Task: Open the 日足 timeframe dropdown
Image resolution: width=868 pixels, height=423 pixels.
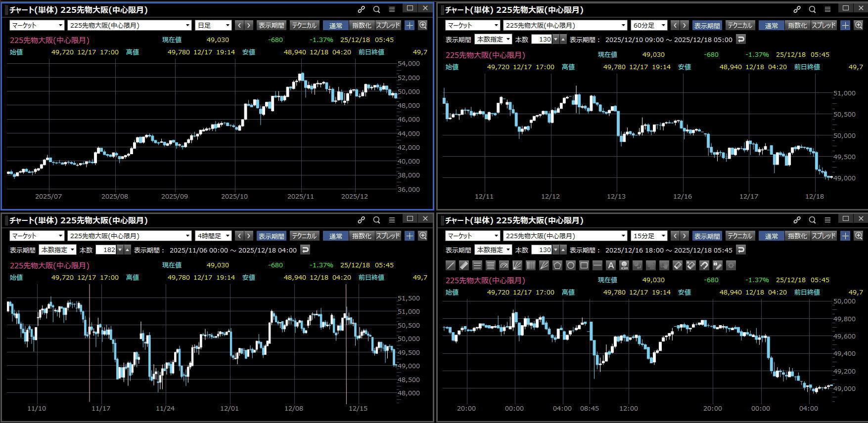Action: pos(213,25)
